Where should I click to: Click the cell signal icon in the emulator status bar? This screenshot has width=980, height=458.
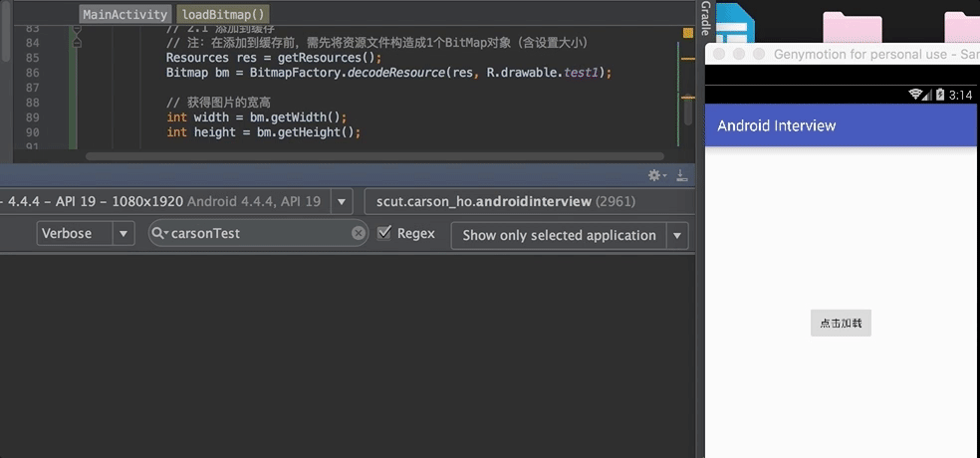click(x=928, y=95)
